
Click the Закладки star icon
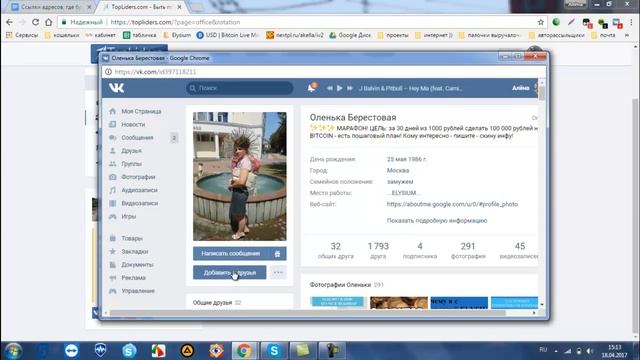point(113,251)
